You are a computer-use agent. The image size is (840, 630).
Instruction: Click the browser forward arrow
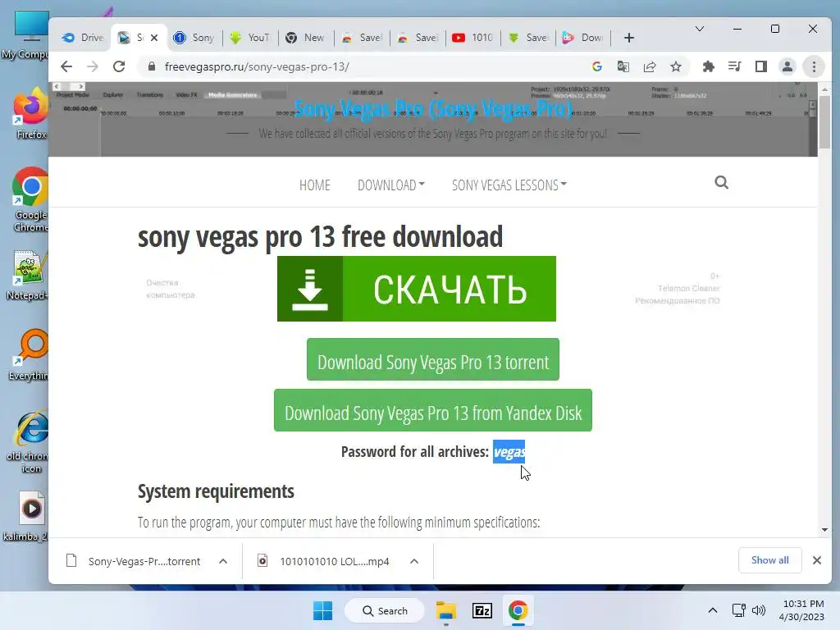[93, 66]
